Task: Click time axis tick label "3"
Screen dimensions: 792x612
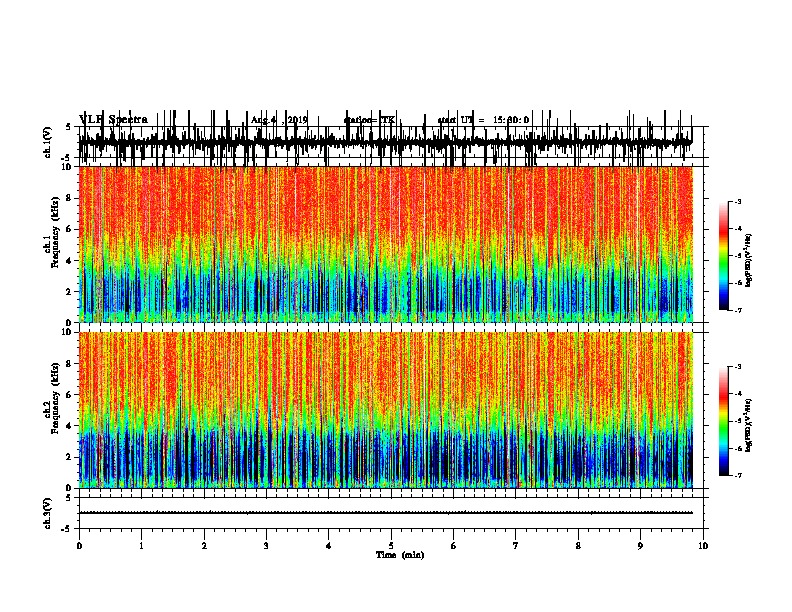Action: click(266, 546)
